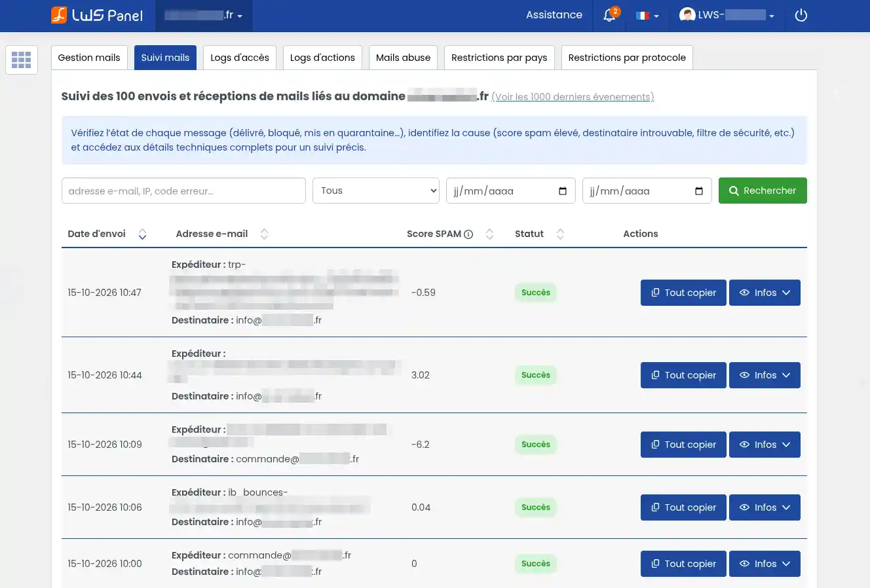
Task: Sort by Score SPAM column arrows
Action: (x=489, y=234)
